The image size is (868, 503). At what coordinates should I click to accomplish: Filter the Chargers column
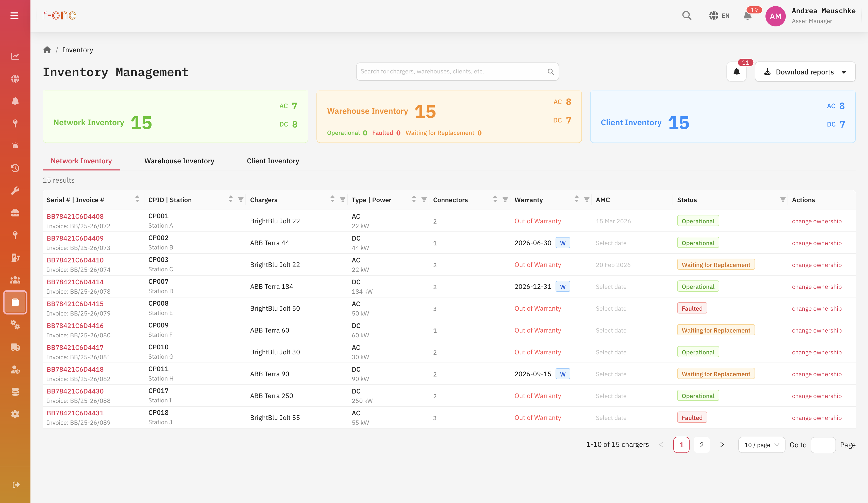[342, 200]
